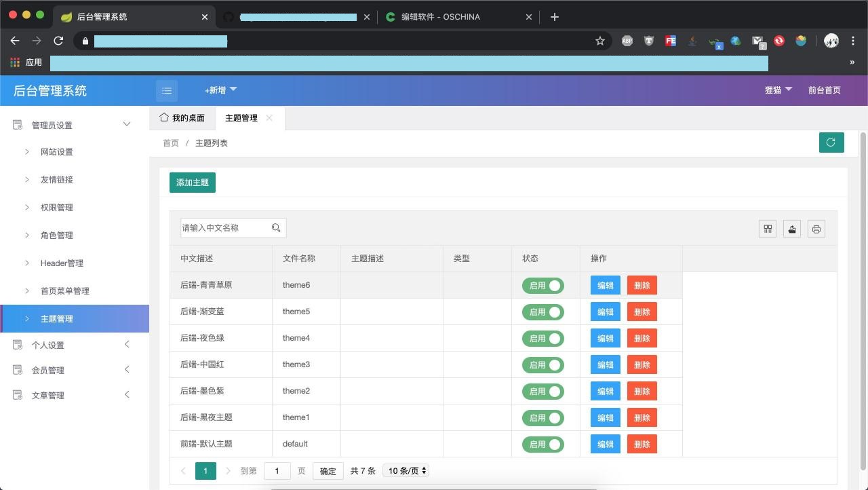Open 权限管理 in the sidebar

pyautogui.click(x=57, y=208)
